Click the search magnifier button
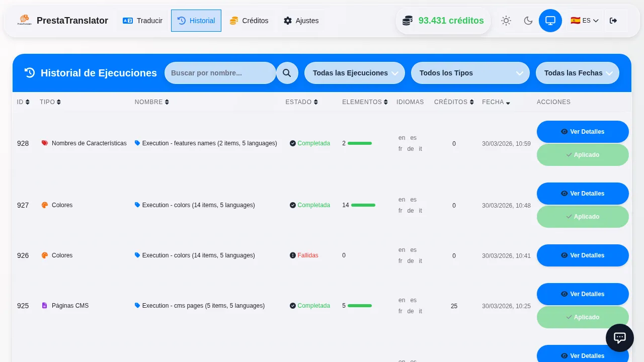Screen dimensions: 644x362 point(287,73)
